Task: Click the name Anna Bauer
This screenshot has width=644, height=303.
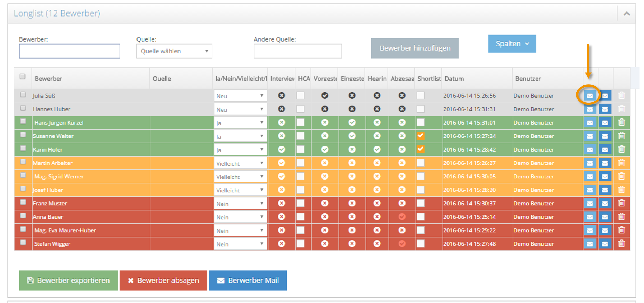Action: point(48,217)
